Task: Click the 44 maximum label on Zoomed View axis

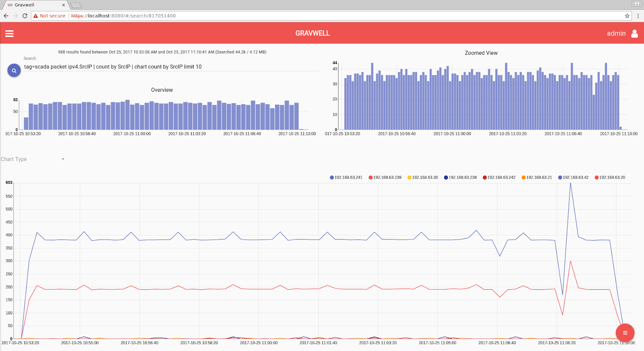Action: pos(335,63)
